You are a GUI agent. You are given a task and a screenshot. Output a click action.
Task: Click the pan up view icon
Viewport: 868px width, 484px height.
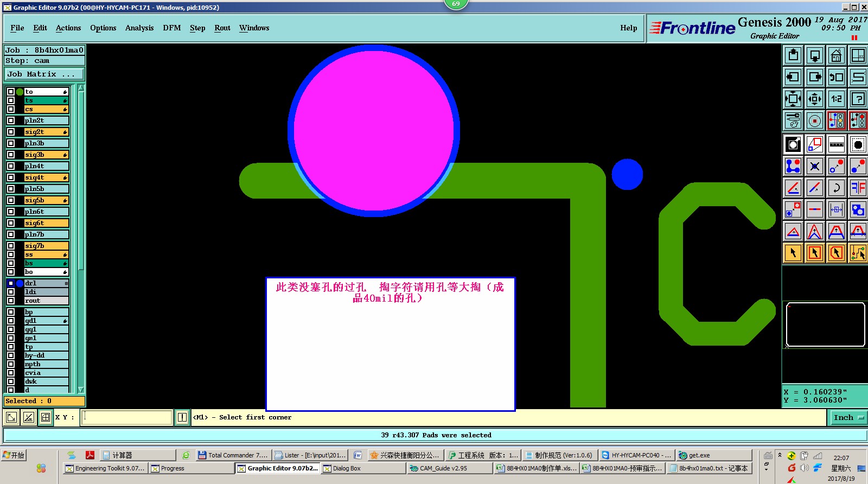pos(793,55)
